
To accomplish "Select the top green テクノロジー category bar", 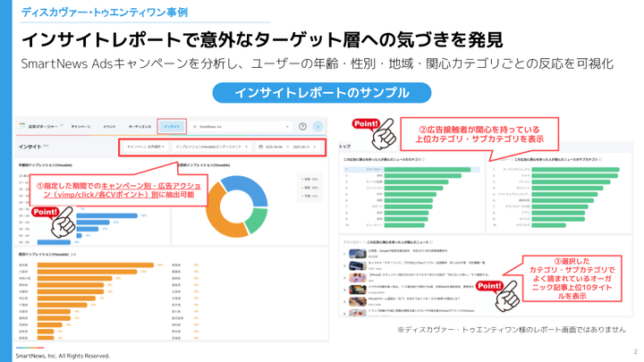I will [x=428, y=170].
